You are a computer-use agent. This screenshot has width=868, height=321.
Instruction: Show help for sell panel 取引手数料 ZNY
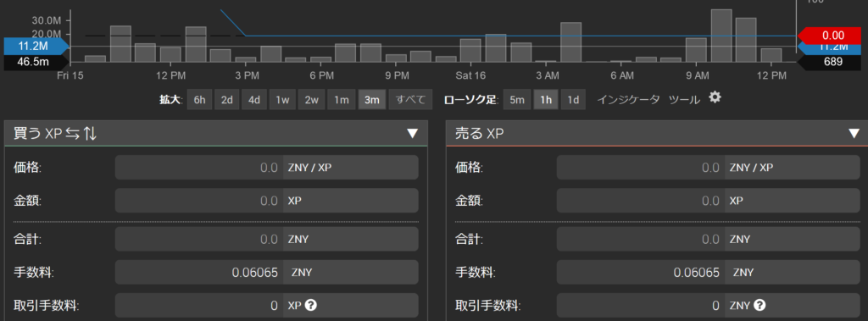760,305
